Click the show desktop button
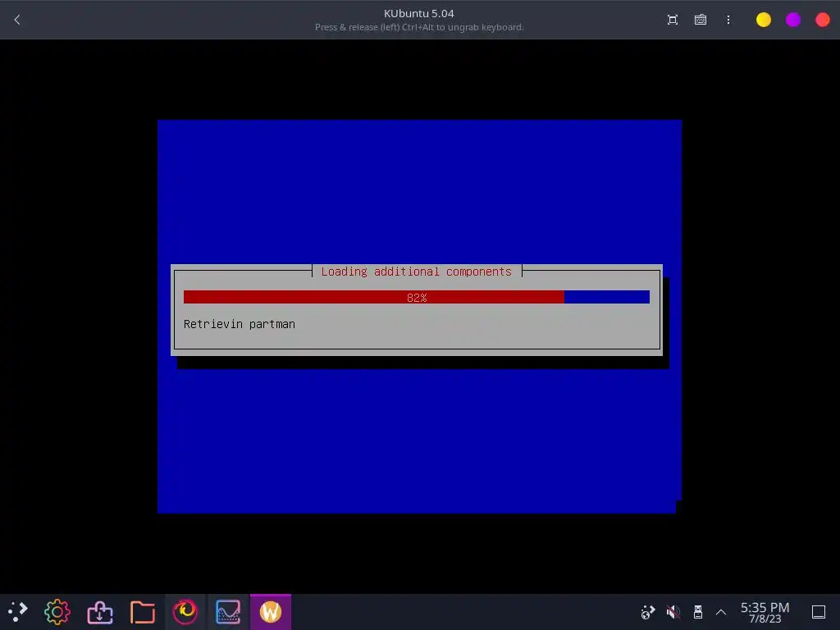Image resolution: width=840 pixels, height=630 pixels. 819,612
